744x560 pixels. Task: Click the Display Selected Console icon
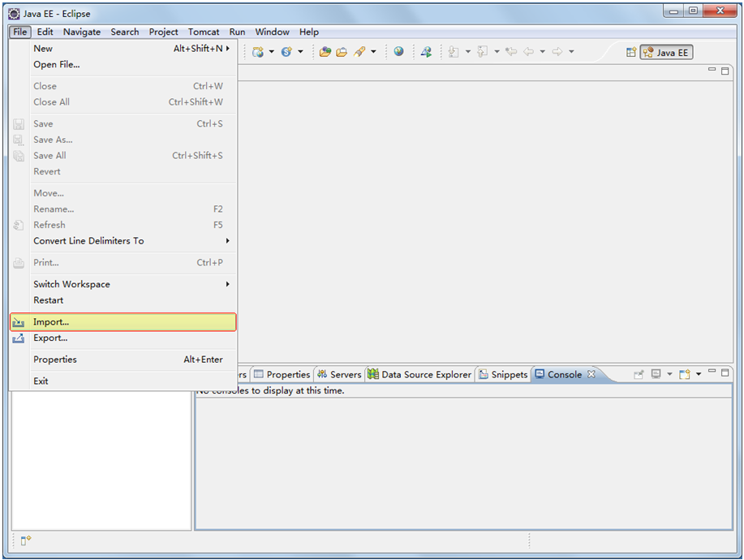point(656,374)
